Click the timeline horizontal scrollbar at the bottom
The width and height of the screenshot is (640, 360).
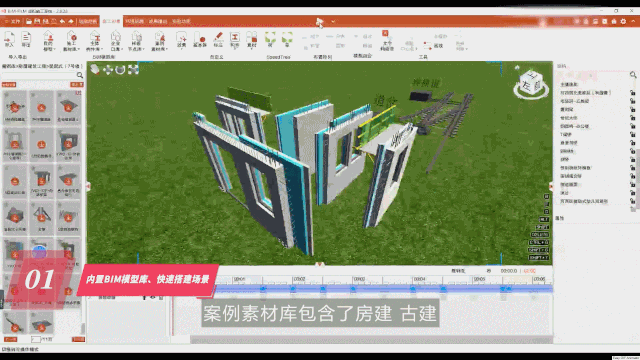pos(371,340)
